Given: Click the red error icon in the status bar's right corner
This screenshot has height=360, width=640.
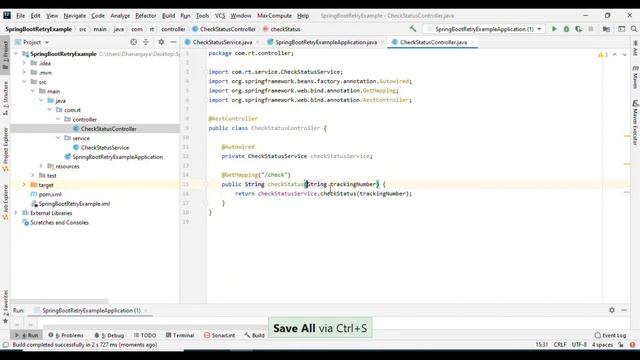Looking at the screenshot, I should pyautogui.click(x=632, y=345).
